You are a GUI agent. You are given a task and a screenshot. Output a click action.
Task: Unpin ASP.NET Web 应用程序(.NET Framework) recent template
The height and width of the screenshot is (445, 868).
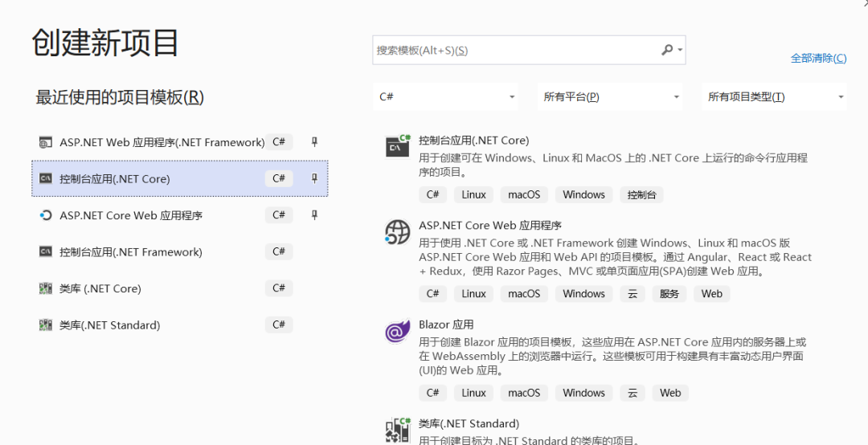[314, 142]
